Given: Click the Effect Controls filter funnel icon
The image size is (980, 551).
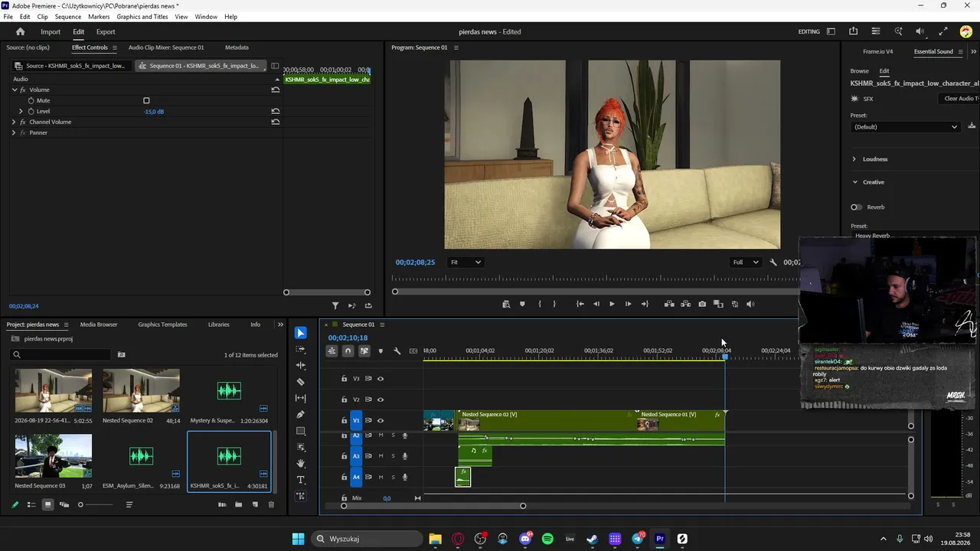Looking at the screenshot, I should (x=335, y=306).
